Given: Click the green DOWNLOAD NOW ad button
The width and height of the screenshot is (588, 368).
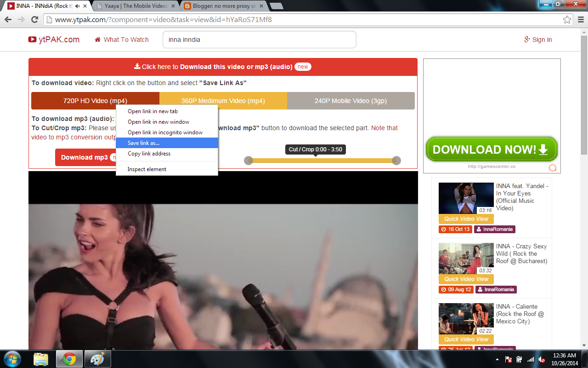Looking at the screenshot, I should click(492, 149).
